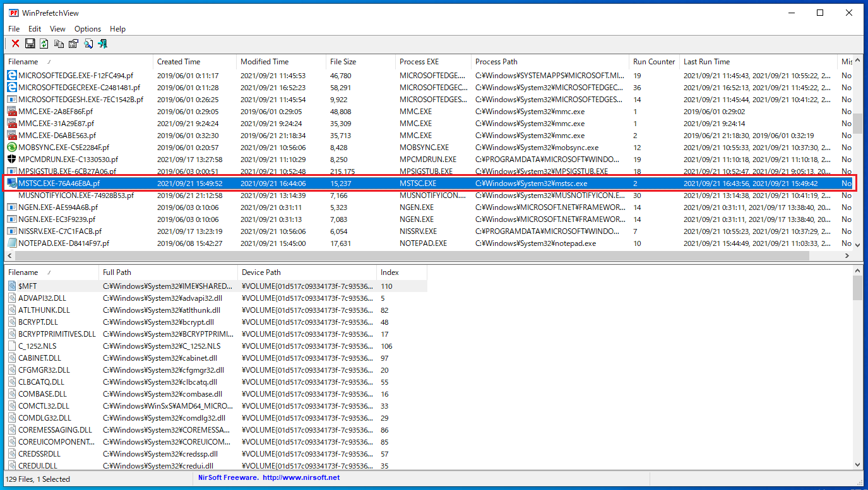Open the File menu
Image resolution: width=868 pixels, height=490 pixels.
14,29
